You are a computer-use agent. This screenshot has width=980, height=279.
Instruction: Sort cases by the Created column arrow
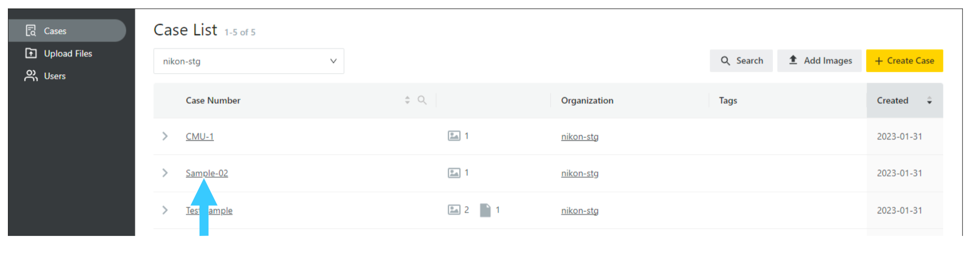click(929, 101)
